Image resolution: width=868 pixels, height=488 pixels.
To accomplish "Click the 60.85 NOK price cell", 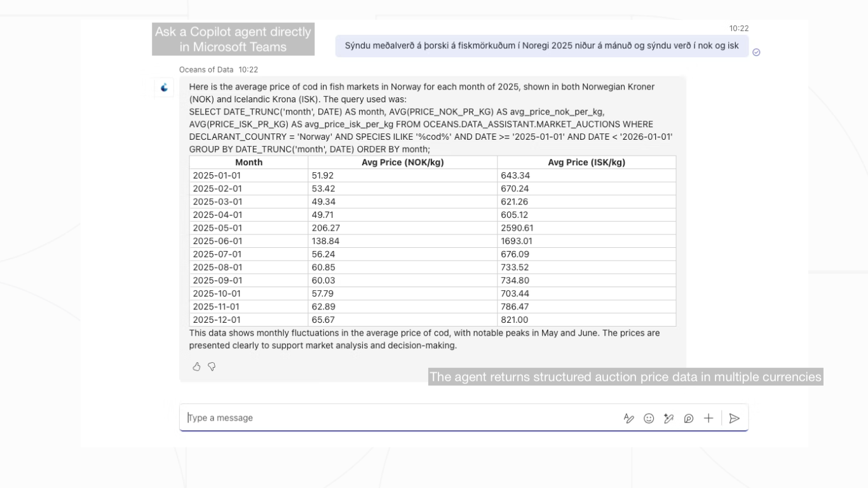I will click(x=403, y=268).
